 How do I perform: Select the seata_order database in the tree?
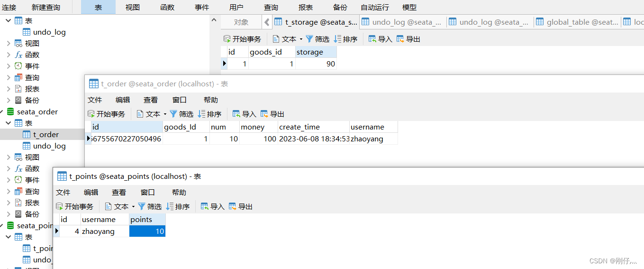coord(37,112)
